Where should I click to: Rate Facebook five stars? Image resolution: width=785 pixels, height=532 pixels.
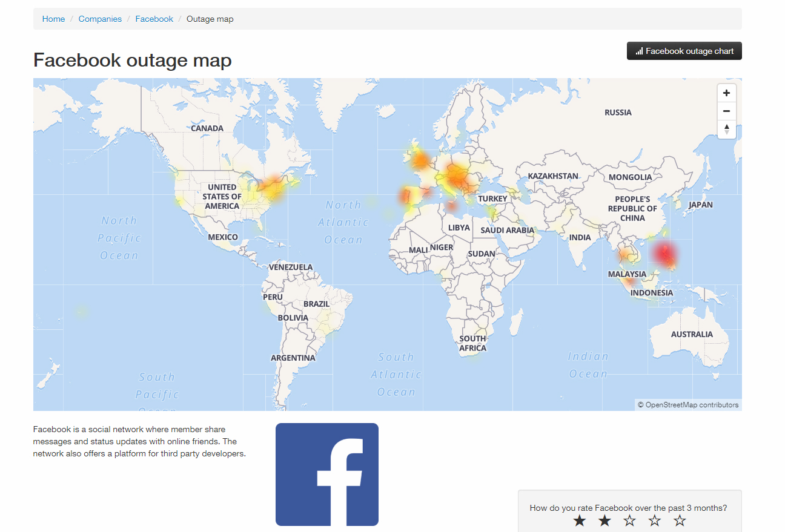pyautogui.click(x=680, y=521)
